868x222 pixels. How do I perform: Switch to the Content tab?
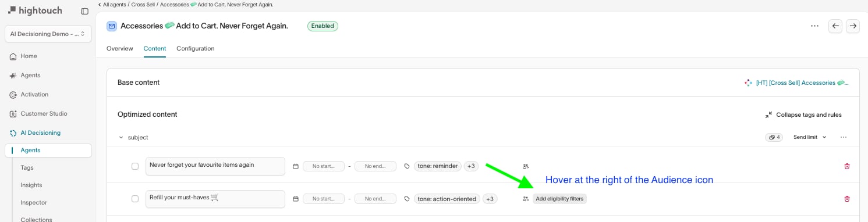155,49
